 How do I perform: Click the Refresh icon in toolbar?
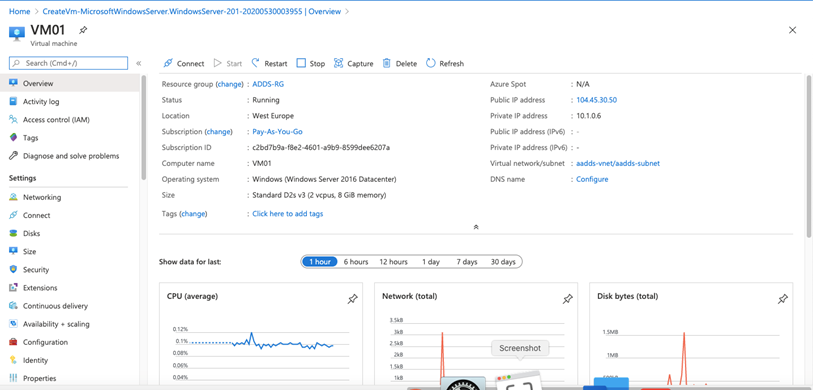(431, 63)
